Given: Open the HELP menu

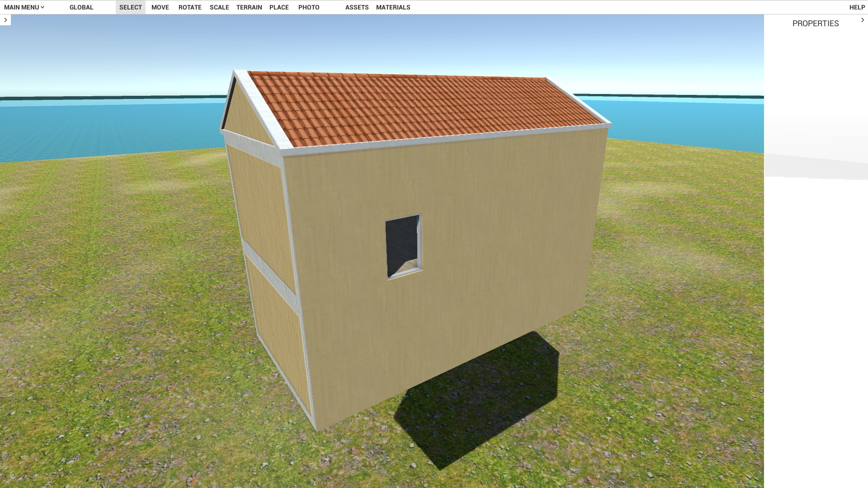Looking at the screenshot, I should (x=857, y=7).
